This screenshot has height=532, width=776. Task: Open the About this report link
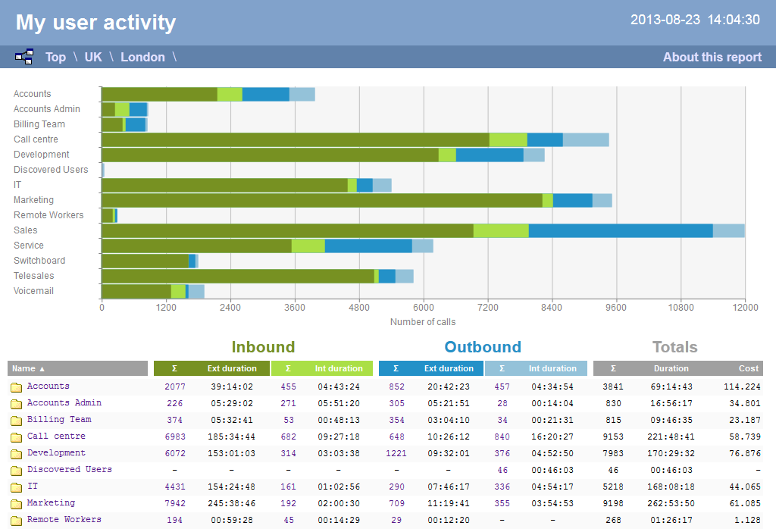(712, 56)
